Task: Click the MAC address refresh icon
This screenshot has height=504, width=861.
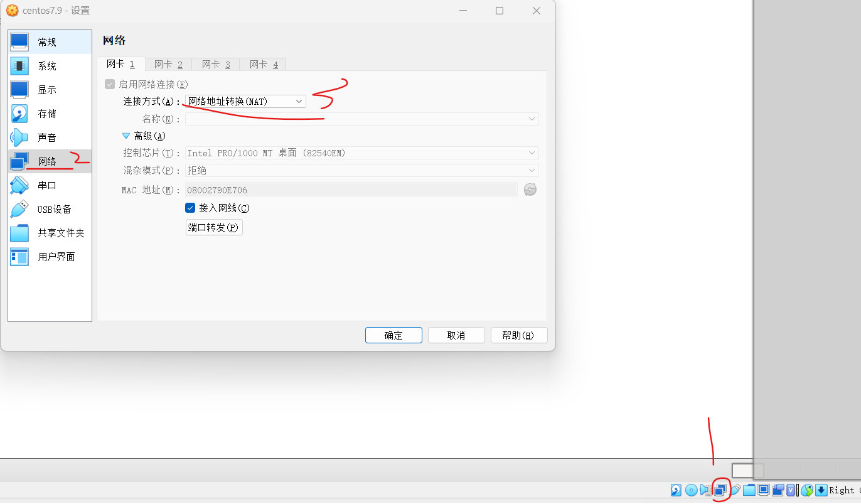Action: click(x=530, y=189)
